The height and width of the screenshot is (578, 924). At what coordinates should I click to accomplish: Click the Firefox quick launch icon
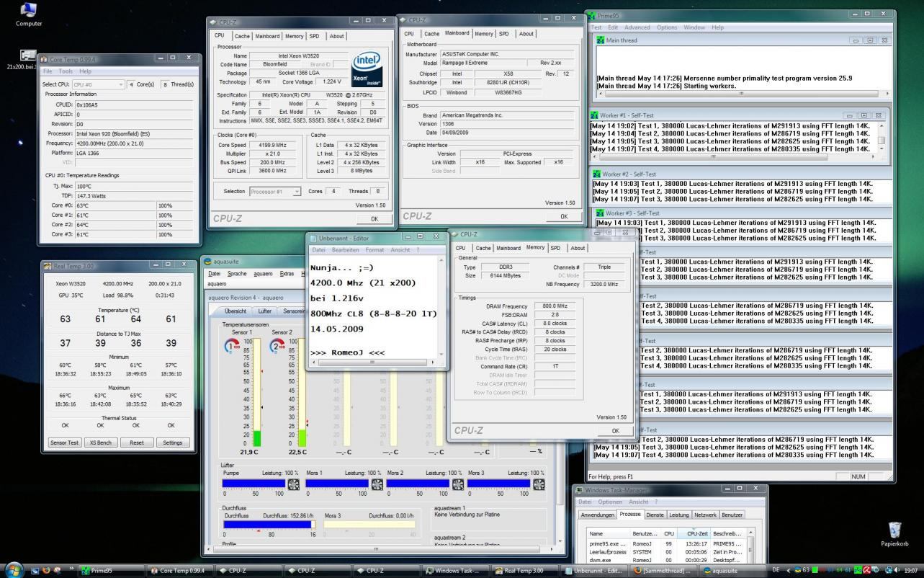(x=48, y=570)
